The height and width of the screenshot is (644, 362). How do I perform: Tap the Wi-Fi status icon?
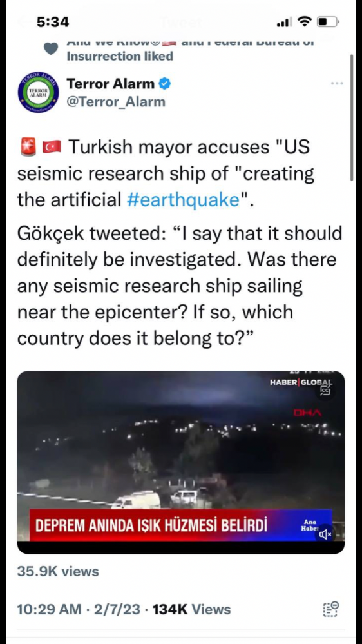click(305, 21)
